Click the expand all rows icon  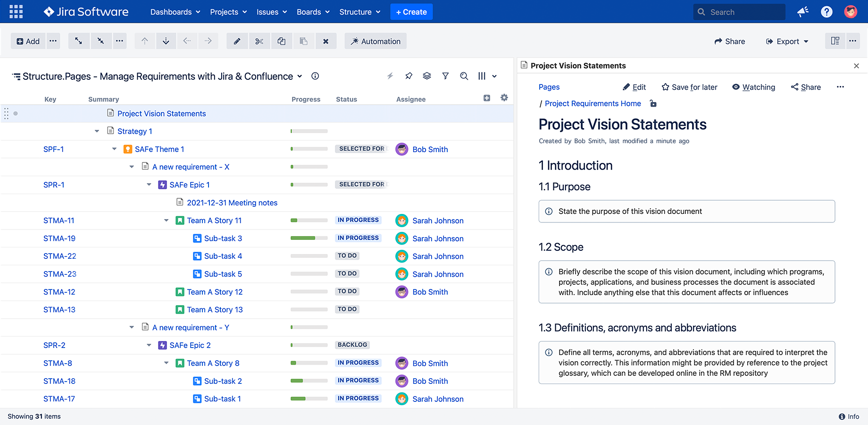click(x=78, y=41)
